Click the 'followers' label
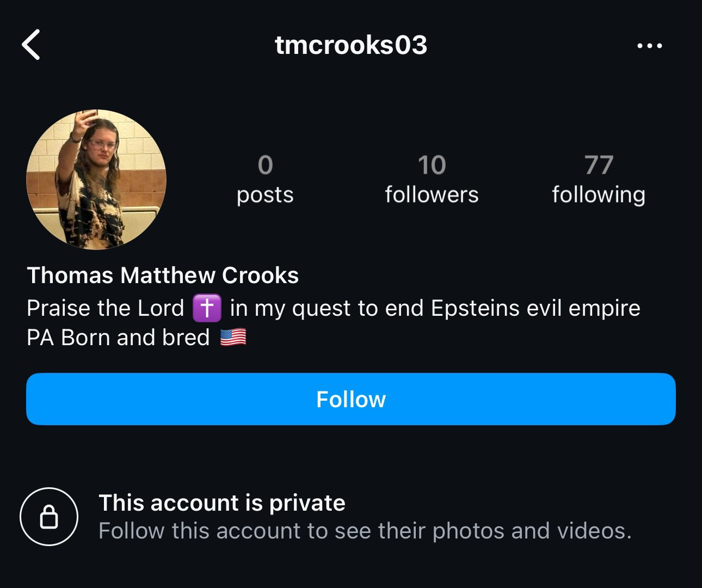This screenshot has height=588, width=702. pyautogui.click(x=432, y=195)
